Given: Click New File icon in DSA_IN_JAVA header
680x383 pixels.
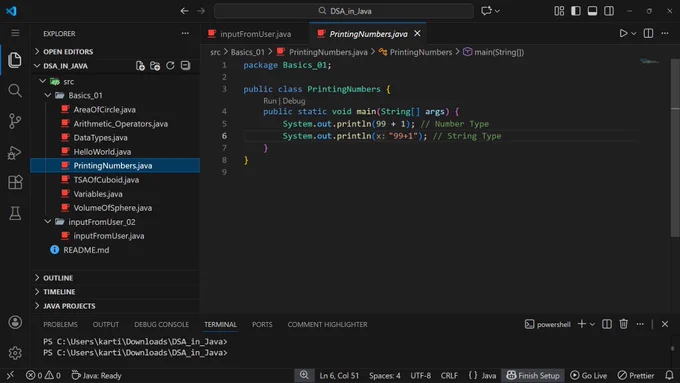Looking at the screenshot, I should click(140, 65).
